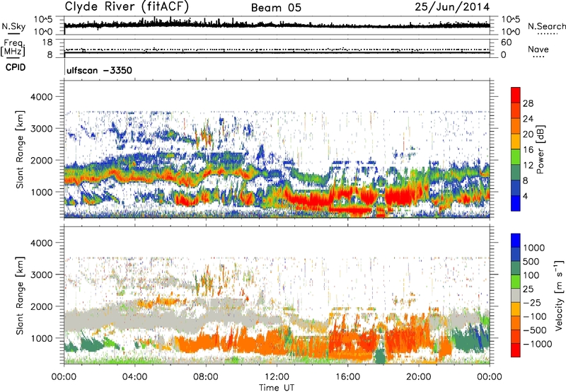Click the 'Beam 05' heading
This screenshot has height=392, width=566.
click(x=276, y=8)
